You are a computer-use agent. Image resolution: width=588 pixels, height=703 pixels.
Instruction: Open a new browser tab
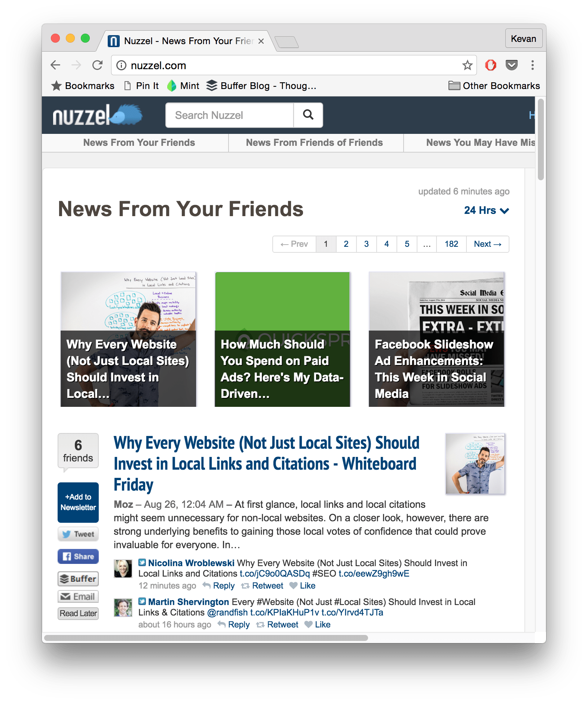tap(287, 42)
